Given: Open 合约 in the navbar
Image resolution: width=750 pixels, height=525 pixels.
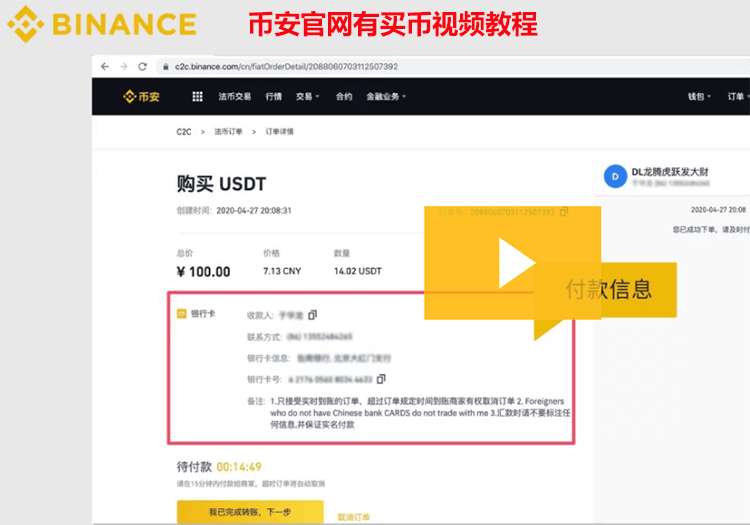Looking at the screenshot, I should 344,97.
